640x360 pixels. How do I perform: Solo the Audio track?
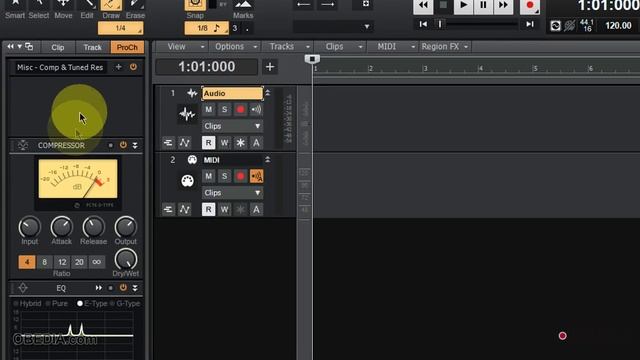point(224,109)
